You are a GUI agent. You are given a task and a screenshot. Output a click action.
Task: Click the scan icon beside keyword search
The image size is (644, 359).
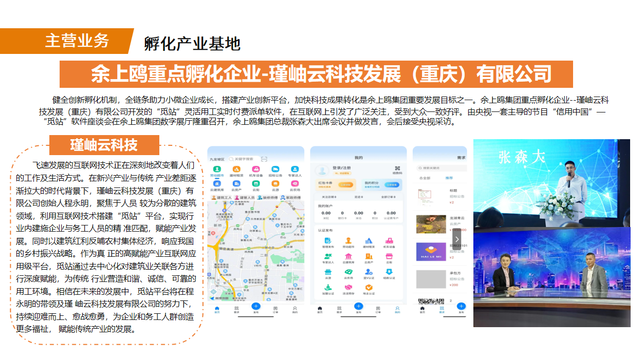click(x=264, y=159)
